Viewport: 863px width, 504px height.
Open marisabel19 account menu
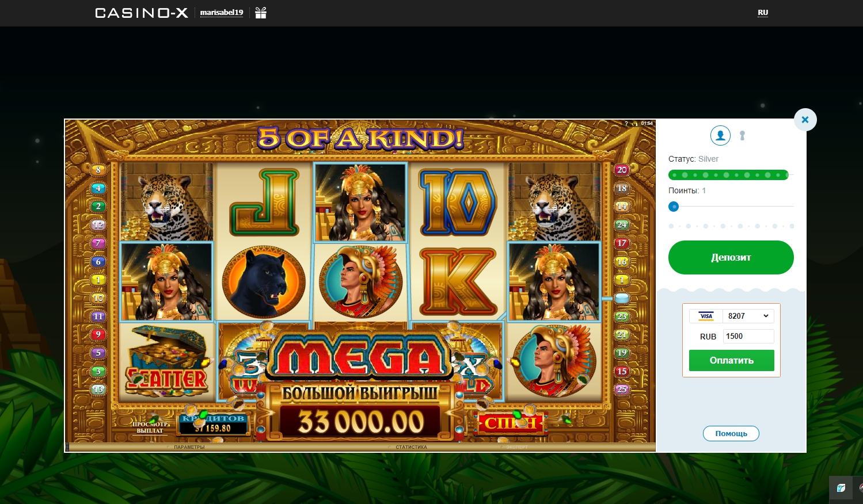pyautogui.click(x=222, y=13)
